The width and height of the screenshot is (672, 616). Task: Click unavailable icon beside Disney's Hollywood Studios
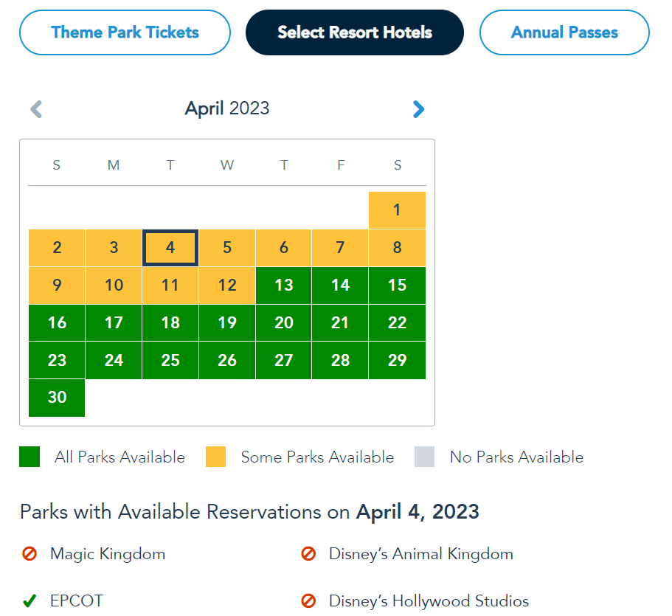[x=308, y=601]
